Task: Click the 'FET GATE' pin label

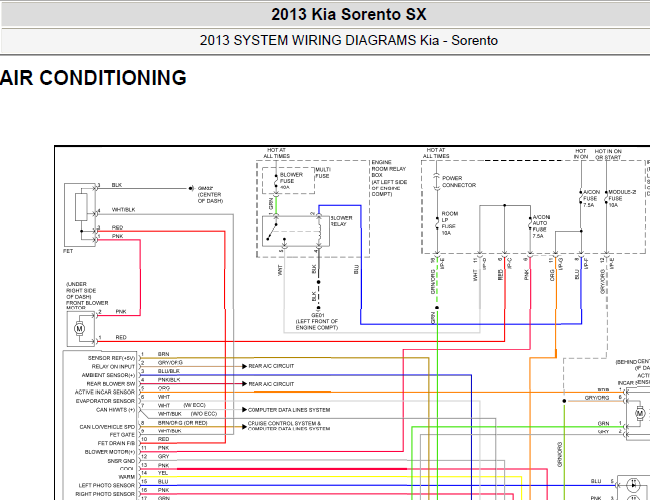Action: click(x=122, y=435)
